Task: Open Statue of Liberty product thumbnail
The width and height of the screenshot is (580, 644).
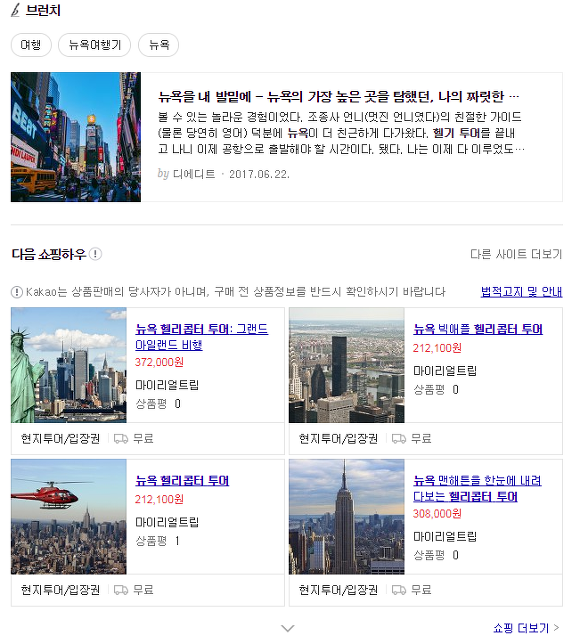Action: point(69,365)
